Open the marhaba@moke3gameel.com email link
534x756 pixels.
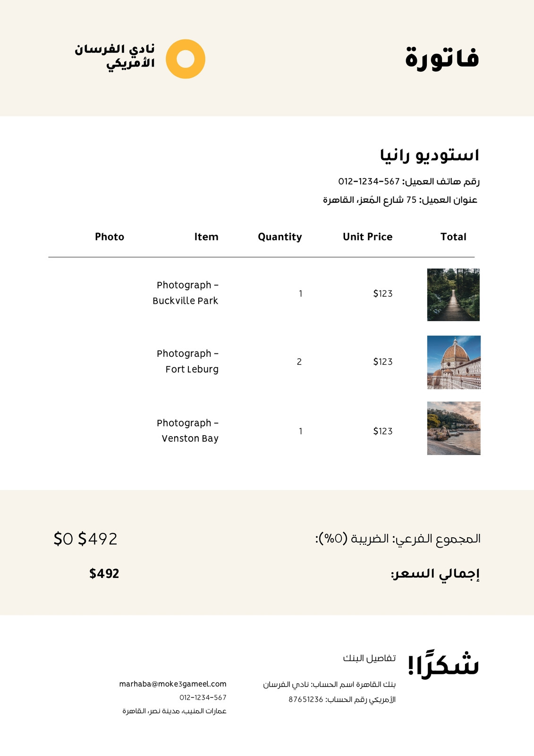173,684
